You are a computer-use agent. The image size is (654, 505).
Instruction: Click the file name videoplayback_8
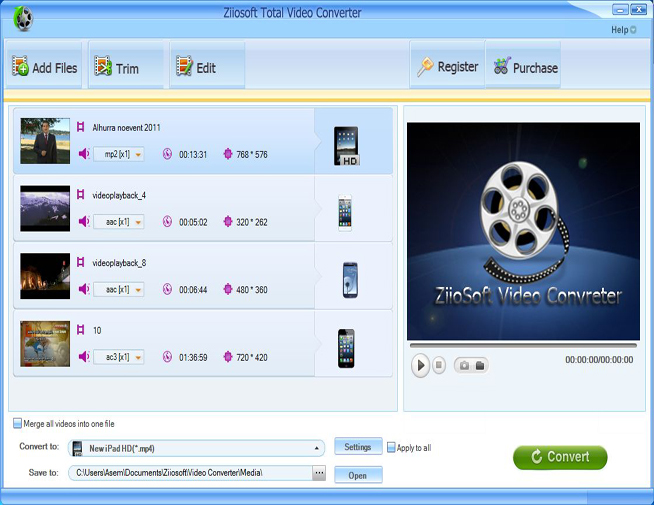[x=119, y=263]
